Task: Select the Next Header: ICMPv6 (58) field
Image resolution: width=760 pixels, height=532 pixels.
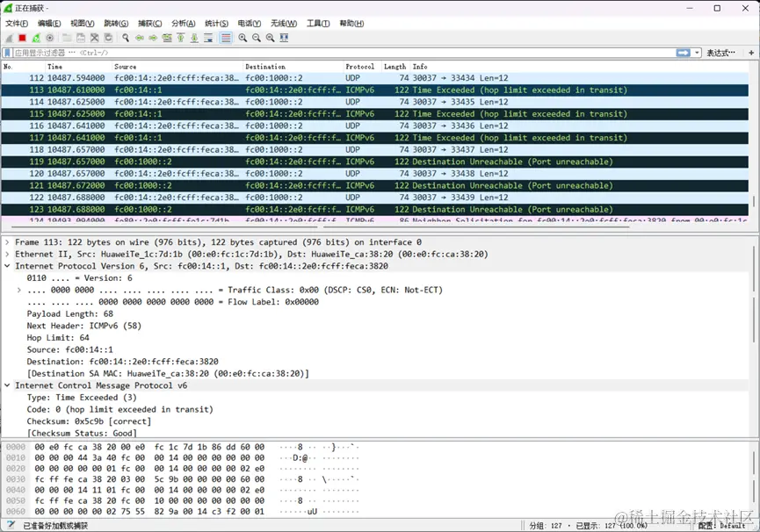Action: (x=83, y=326)
